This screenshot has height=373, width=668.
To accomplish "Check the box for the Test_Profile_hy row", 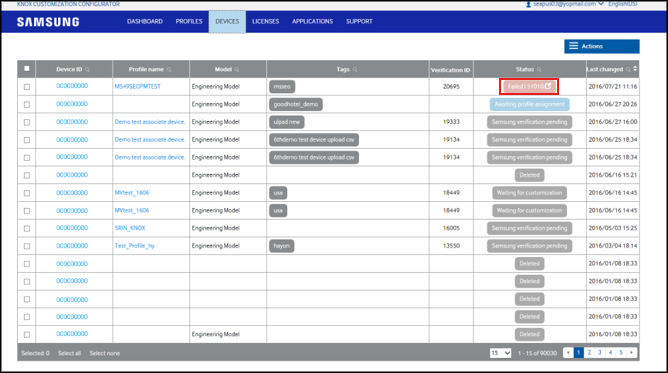I will coord(27,246).
